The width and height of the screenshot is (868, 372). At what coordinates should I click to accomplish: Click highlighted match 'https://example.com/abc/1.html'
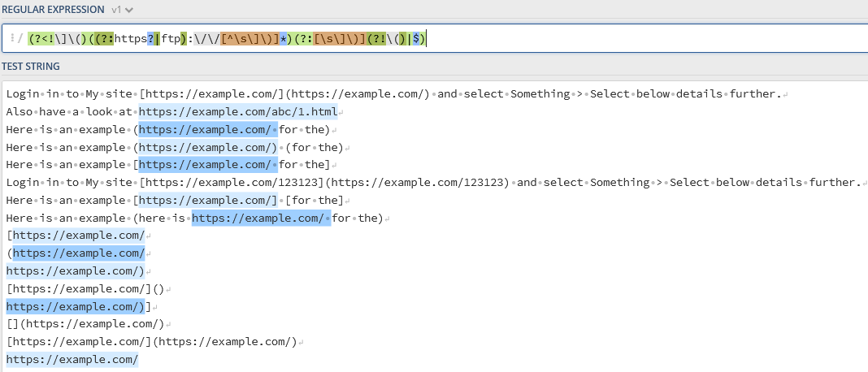[x=238, y=112]
